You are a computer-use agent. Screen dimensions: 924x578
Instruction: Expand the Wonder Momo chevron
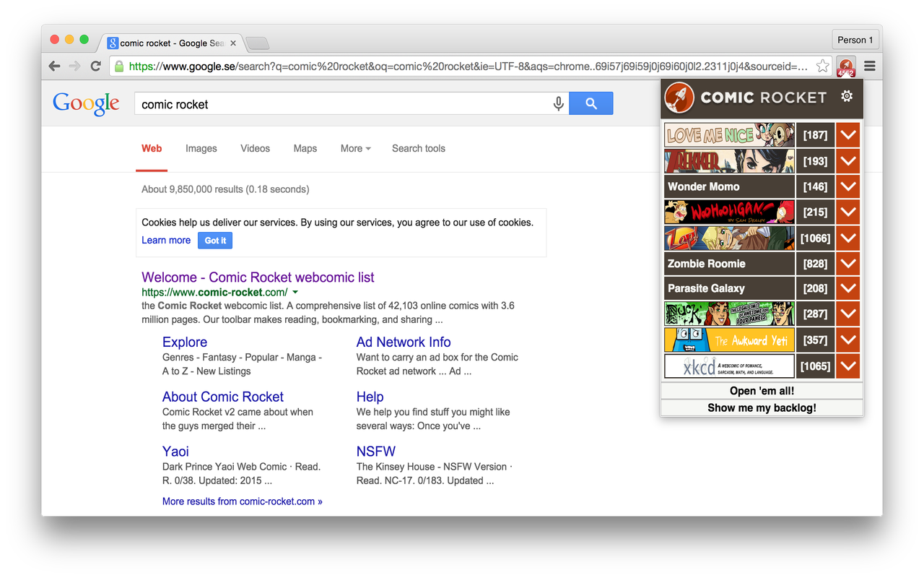(848, 186)
